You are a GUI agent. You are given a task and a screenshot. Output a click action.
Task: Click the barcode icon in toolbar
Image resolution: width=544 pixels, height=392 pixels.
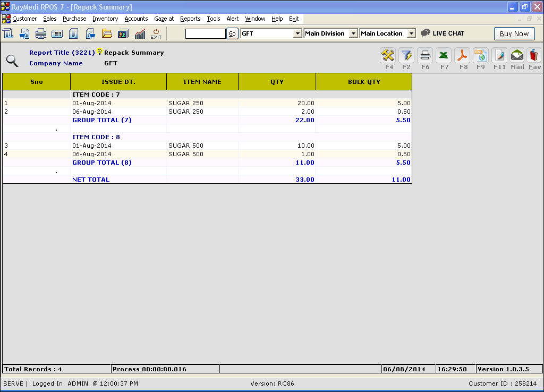click(x=57, y=34)
